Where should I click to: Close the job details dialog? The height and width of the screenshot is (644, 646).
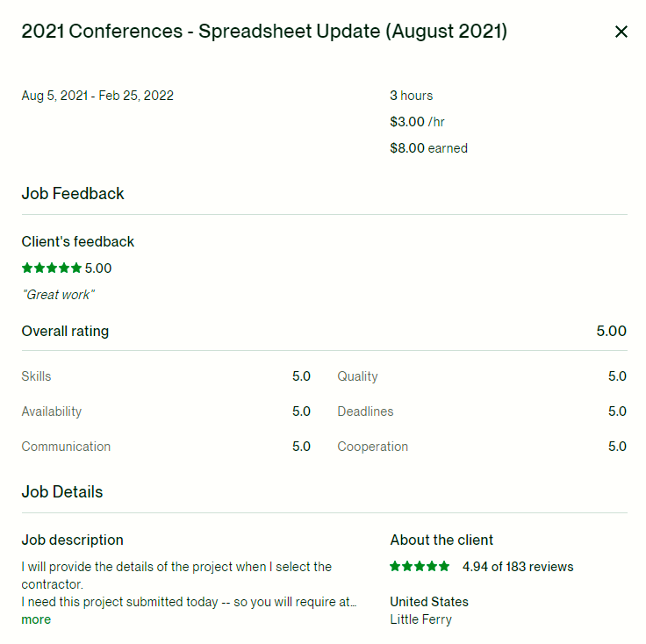pos(621,32)
